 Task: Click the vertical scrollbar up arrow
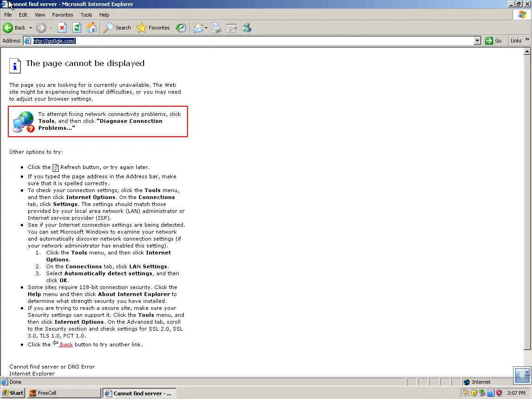point(527,52)
